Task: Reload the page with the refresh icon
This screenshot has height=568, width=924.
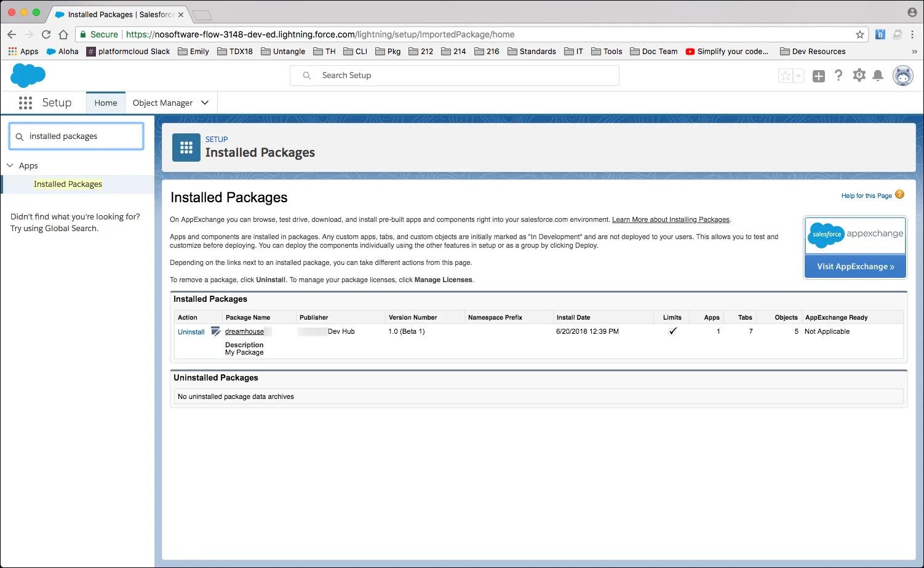Action: tap(46, 34)
